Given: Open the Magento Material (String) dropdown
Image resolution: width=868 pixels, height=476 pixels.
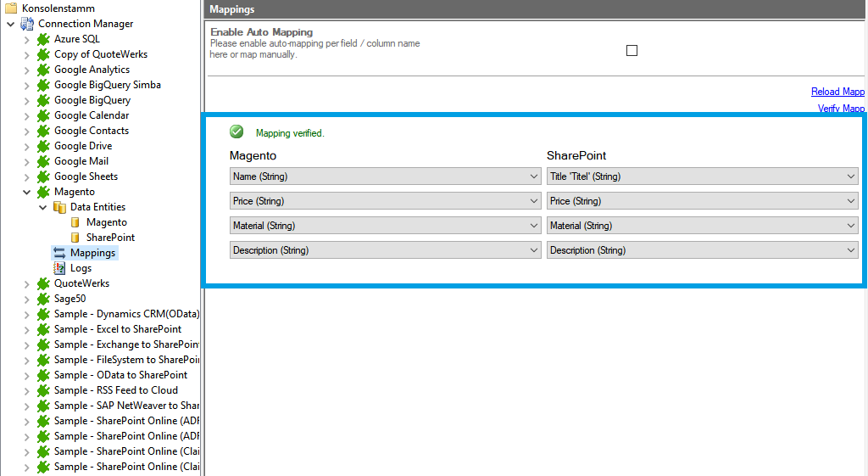Looking at the screenshot, I should [x=386, y=226].
